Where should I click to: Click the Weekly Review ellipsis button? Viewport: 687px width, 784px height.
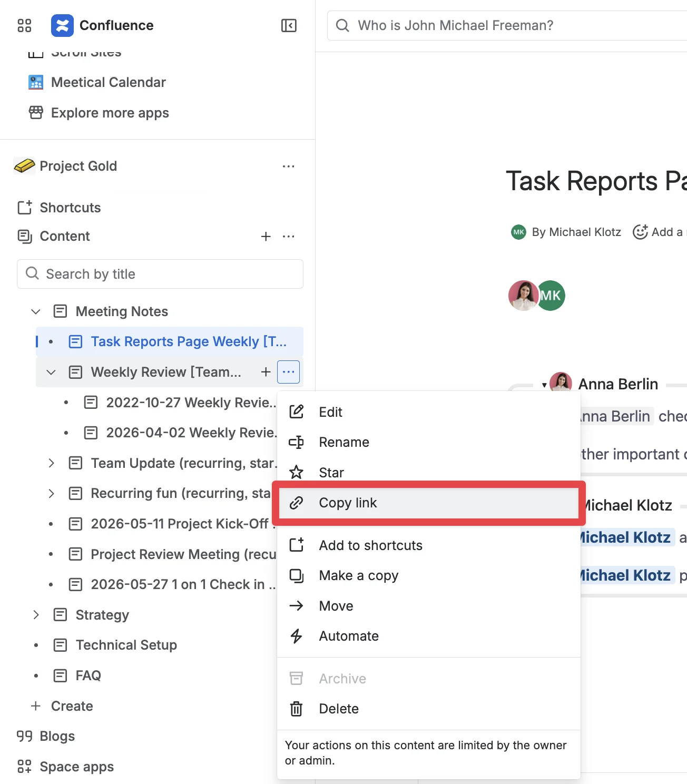click(x=288, y=372)
